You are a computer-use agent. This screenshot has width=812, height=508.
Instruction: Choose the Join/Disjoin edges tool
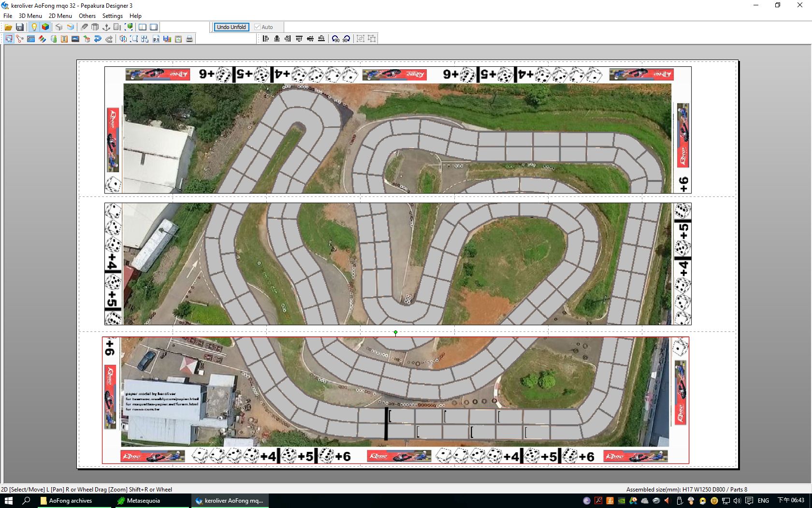pyautogui.click(x=20, y=39)
